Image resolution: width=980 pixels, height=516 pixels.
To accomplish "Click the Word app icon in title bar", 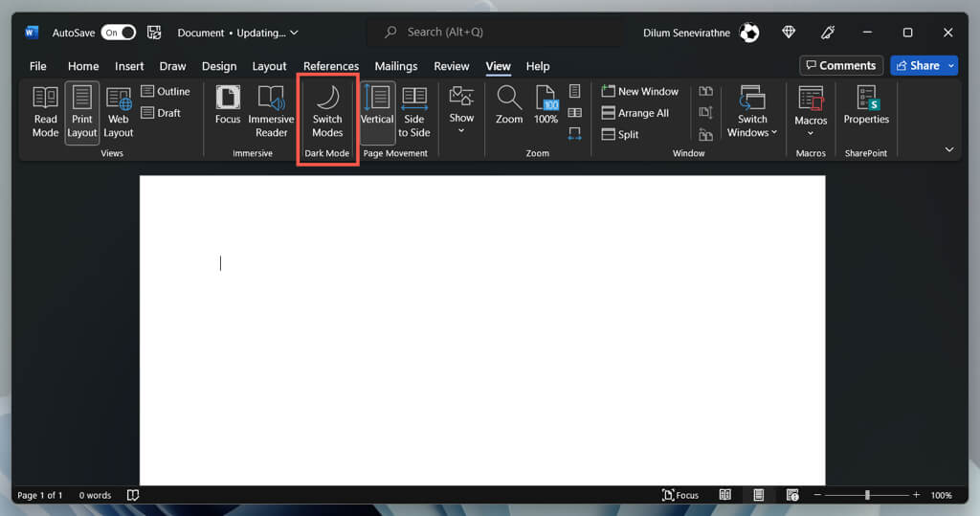I will (x=32, y=32).
